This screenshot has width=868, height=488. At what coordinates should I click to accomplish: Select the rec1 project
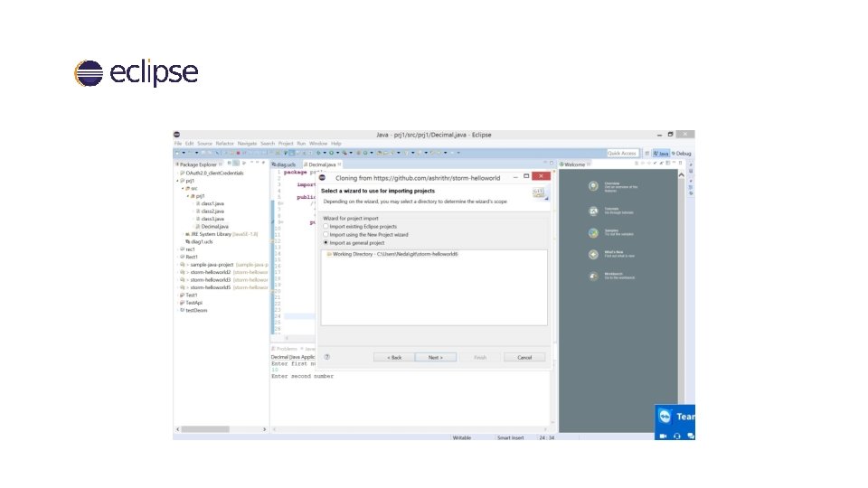(188, 249)
